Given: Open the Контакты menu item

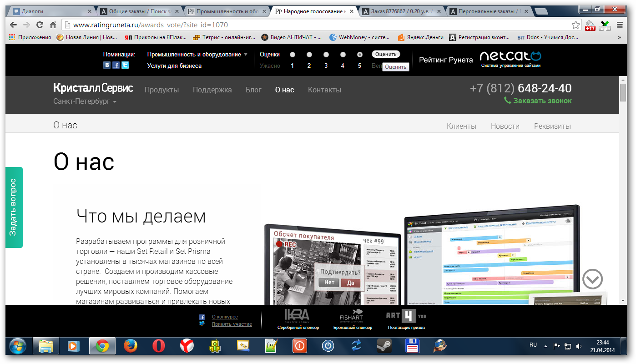Looking at the screenshot, I should click(x=325, y=90).
